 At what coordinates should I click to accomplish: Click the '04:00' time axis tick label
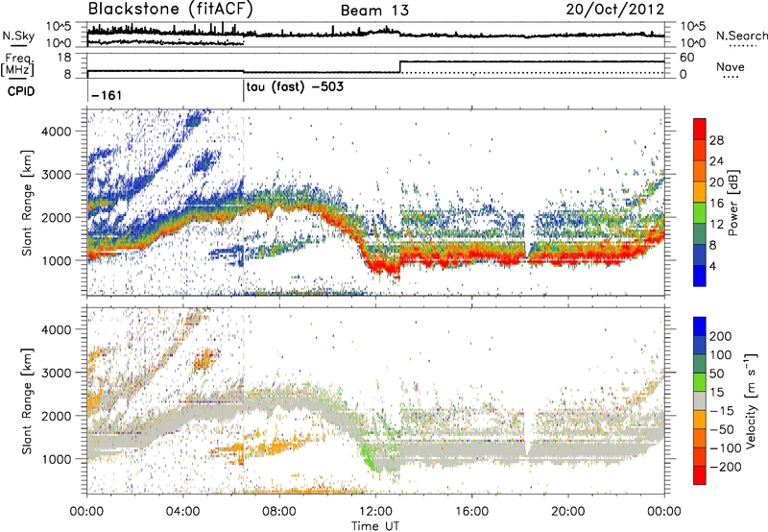pyautogui.click(x=183, y=512)
